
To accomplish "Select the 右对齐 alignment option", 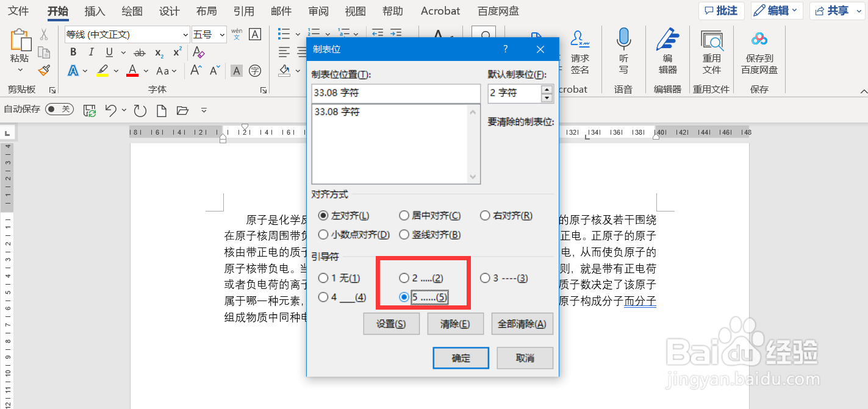I will 485,215.
